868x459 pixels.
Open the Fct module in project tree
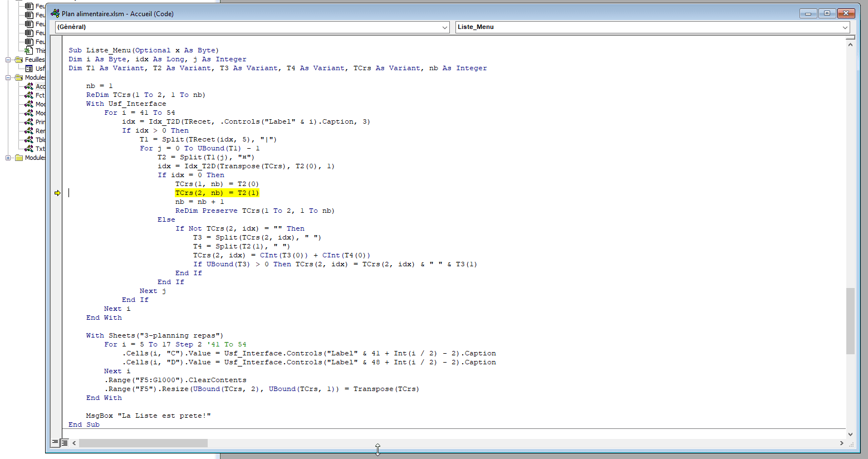[40, 95]
